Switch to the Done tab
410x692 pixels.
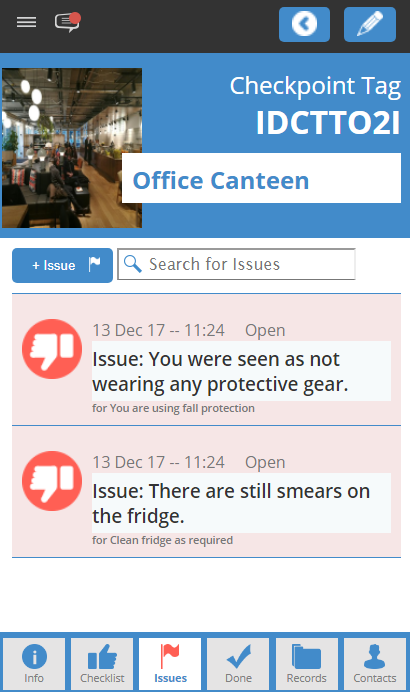[x=238, y=664]
